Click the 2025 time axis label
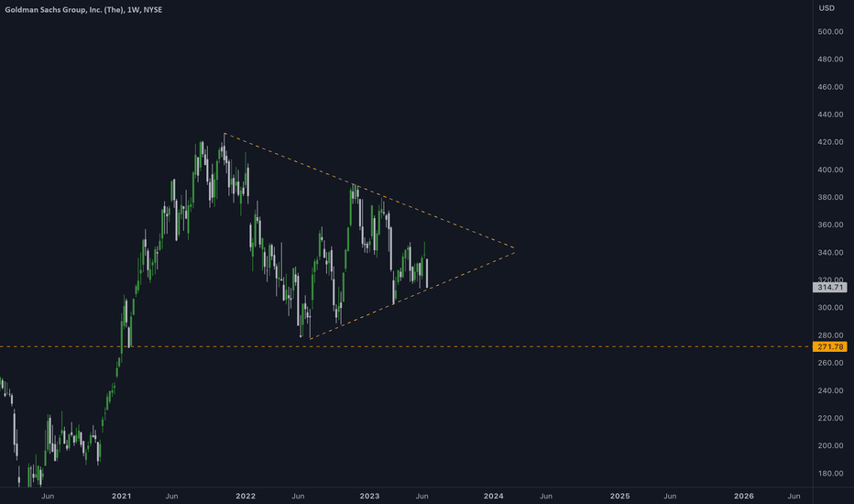This screenshot has width=854, height=504. click(619, 496)
